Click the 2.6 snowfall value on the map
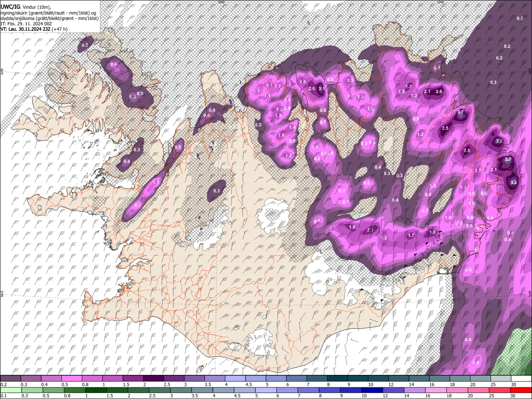The image size is (532, 399). pos(438,91)
